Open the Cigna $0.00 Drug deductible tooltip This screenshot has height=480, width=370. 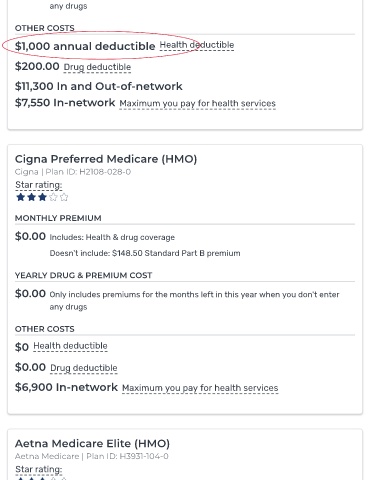(84, 368)
